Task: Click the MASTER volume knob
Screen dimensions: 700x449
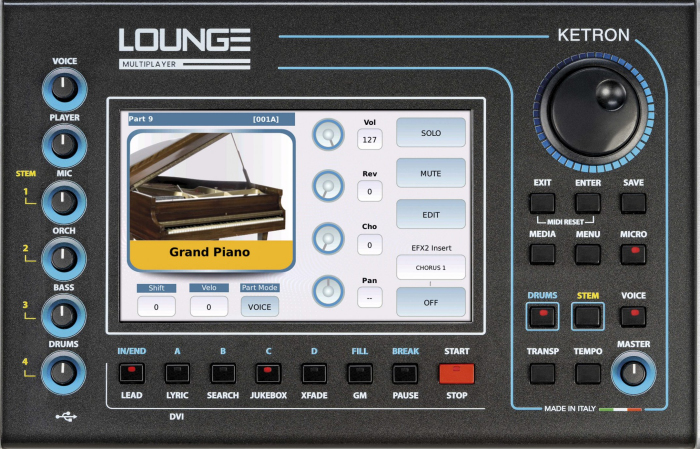Action: point(633,373)
